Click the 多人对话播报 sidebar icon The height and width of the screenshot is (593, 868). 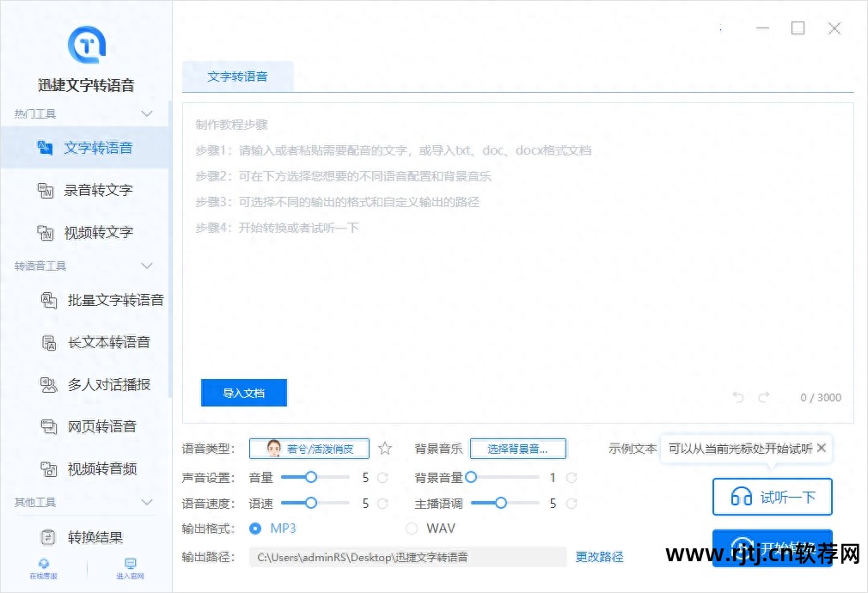pos(49,385)
